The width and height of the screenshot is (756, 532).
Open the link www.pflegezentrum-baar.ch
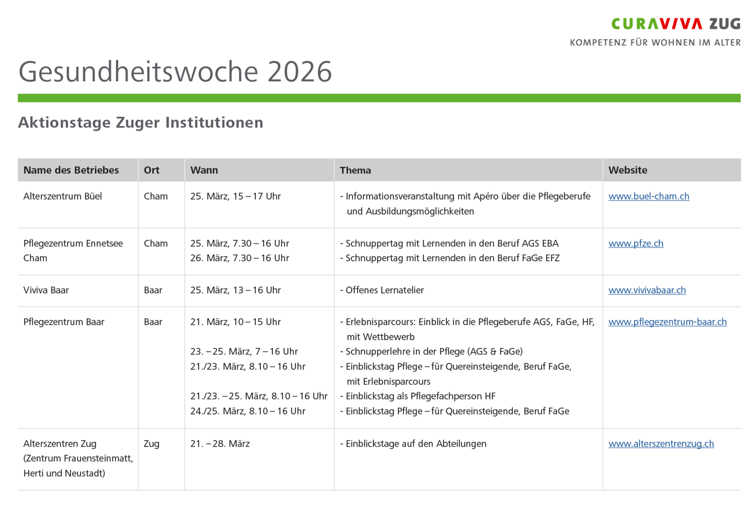(668, 321)
